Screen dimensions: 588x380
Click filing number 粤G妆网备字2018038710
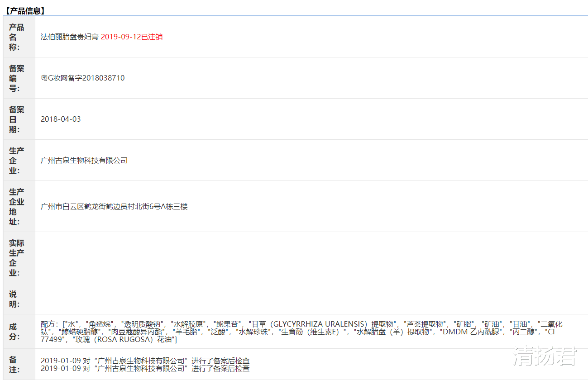(83, 78)
